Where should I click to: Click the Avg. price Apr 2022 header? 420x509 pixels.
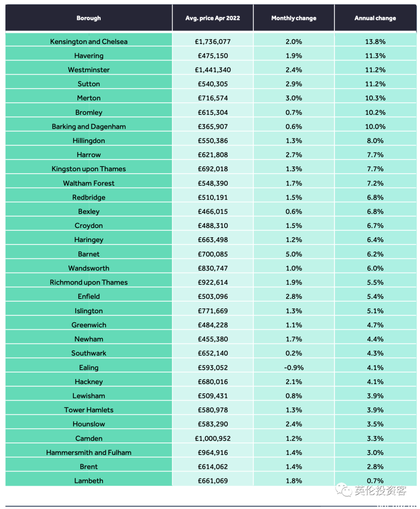pyautogui.click(x=213, y=18)
